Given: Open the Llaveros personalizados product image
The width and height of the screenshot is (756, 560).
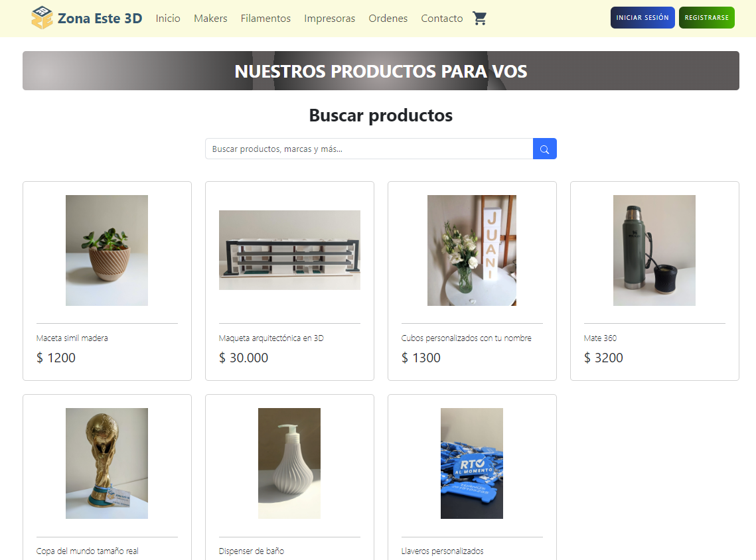Looking at the screenshot, I should [471, 463].
